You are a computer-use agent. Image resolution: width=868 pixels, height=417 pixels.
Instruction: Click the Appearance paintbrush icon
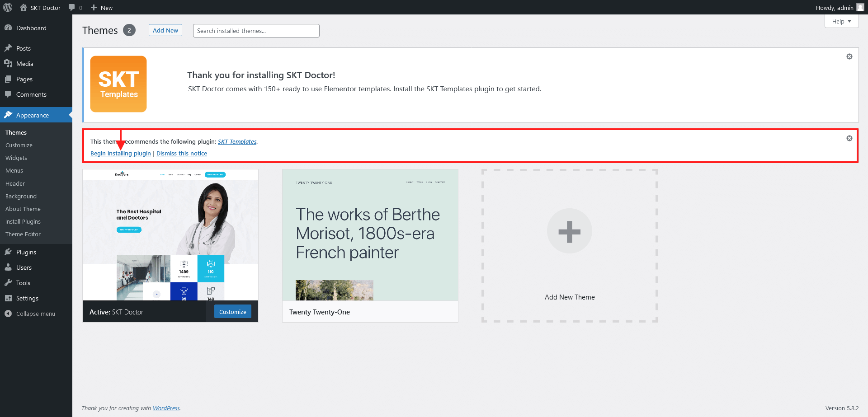coord(8,115)
